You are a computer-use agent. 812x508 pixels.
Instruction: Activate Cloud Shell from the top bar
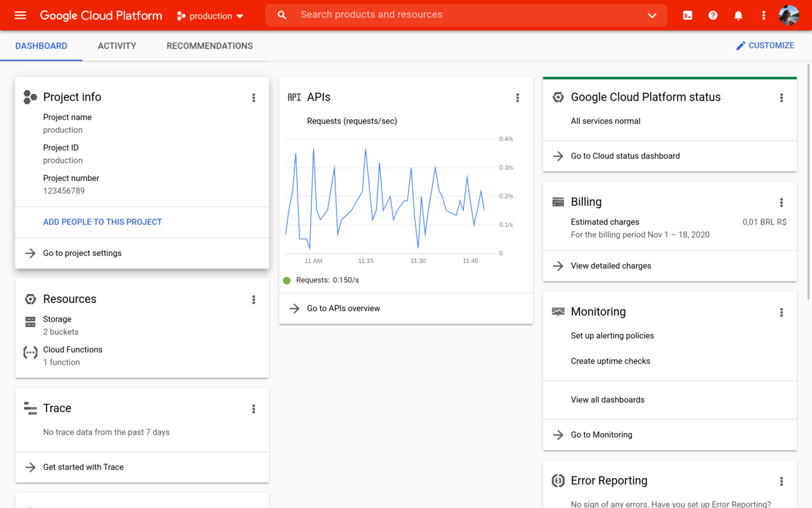687,15
